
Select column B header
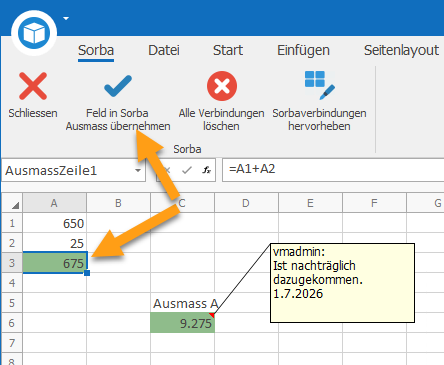118,203
